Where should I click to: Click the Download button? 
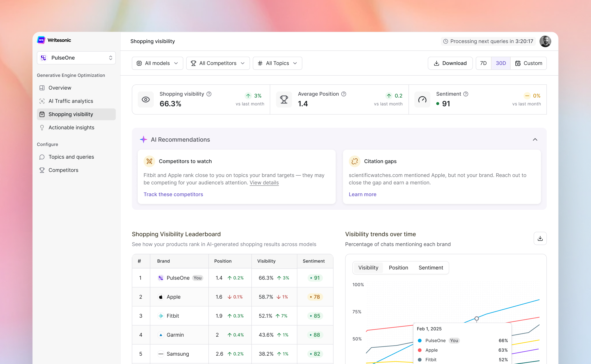click(450, 63)
